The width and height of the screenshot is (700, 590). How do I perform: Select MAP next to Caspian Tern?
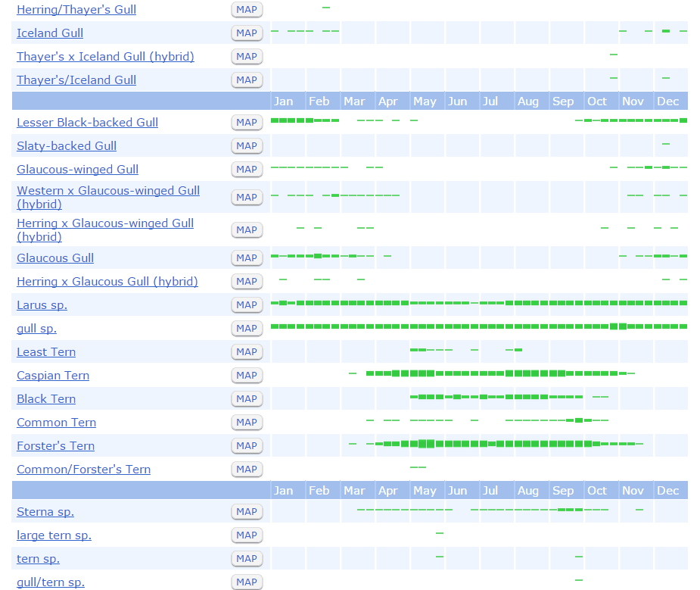[x=247, y=376]
